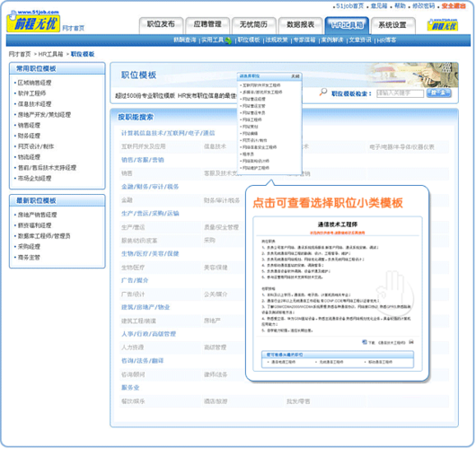Open 薪酬查询 in the blue submenu

185,40
